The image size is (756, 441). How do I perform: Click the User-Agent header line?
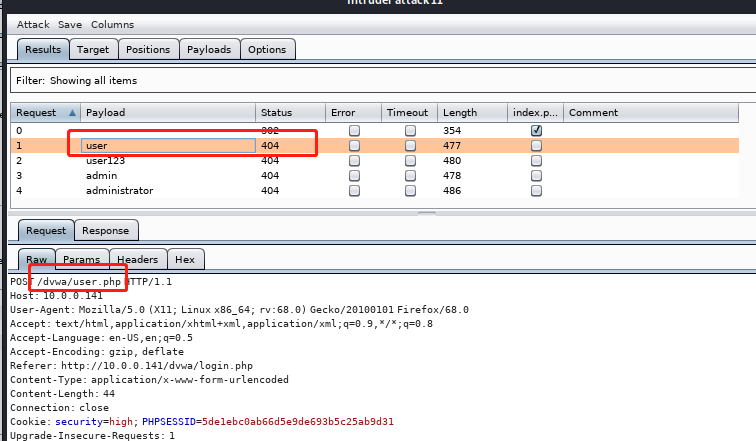tap(239, 310)
